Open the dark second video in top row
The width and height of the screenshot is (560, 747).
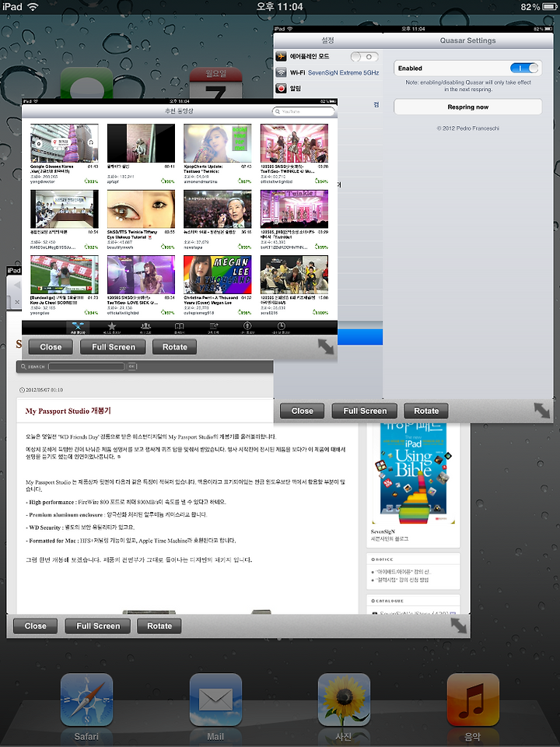[141, 143]
